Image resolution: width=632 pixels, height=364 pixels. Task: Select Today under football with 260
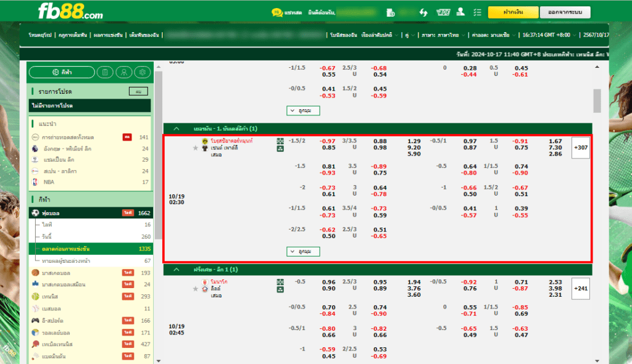[x=91, y=237]
